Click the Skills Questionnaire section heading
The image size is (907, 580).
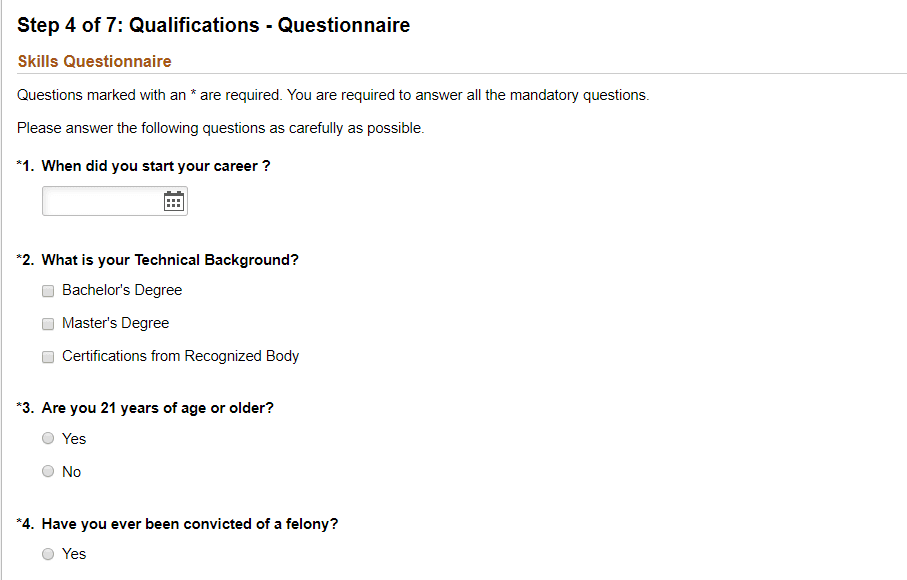click(94, 61)
